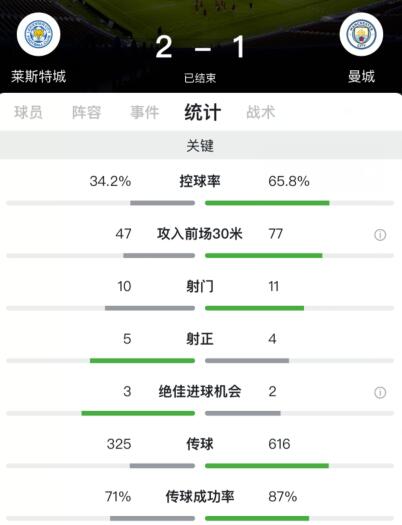Open the 事件 tab
This screenshot has height=525, width=402.
click(145, 112)
